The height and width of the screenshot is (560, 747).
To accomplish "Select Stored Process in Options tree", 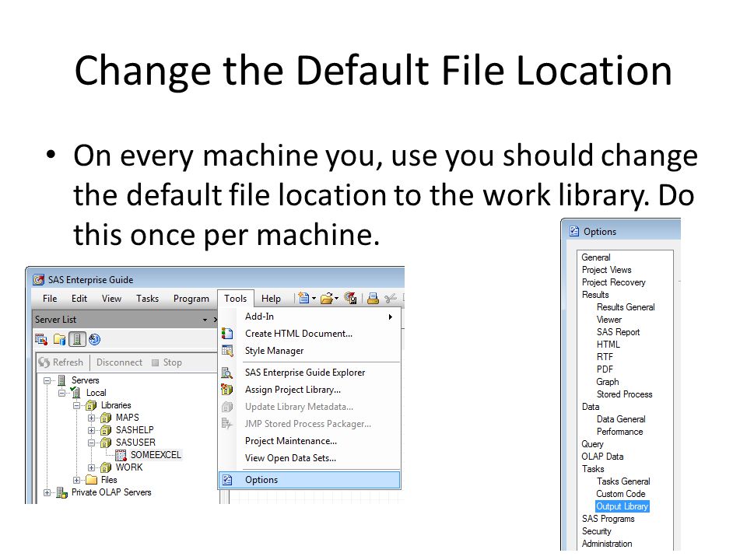I will coord(625,394).
